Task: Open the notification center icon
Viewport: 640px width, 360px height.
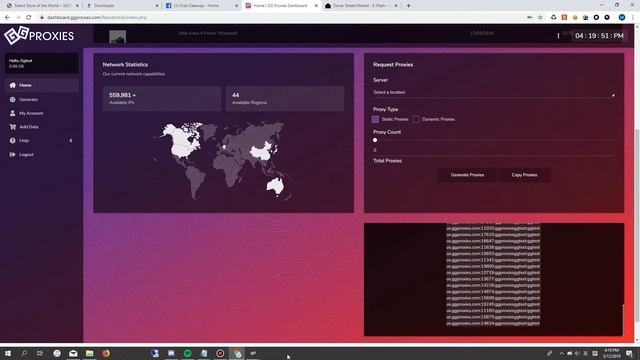Action: [629, 353]
